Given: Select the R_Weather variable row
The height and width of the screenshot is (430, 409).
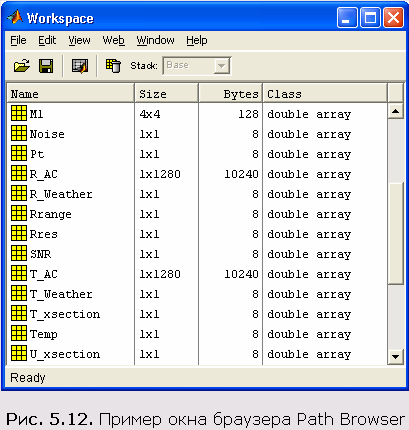Looking at the screenshot, I should tap(197, 194).
